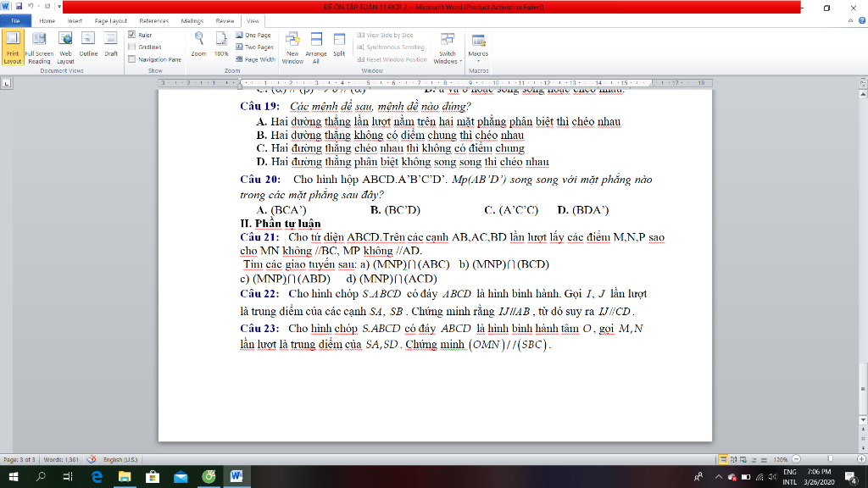Click Arrange All windows
868x488 pixels.
316,47
